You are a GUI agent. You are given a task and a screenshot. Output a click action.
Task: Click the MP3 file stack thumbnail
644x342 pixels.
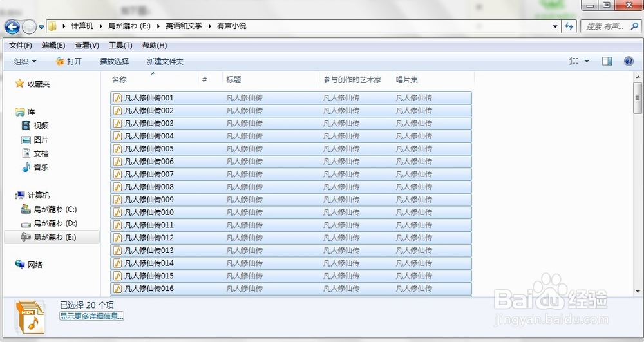tap(31, 317)
